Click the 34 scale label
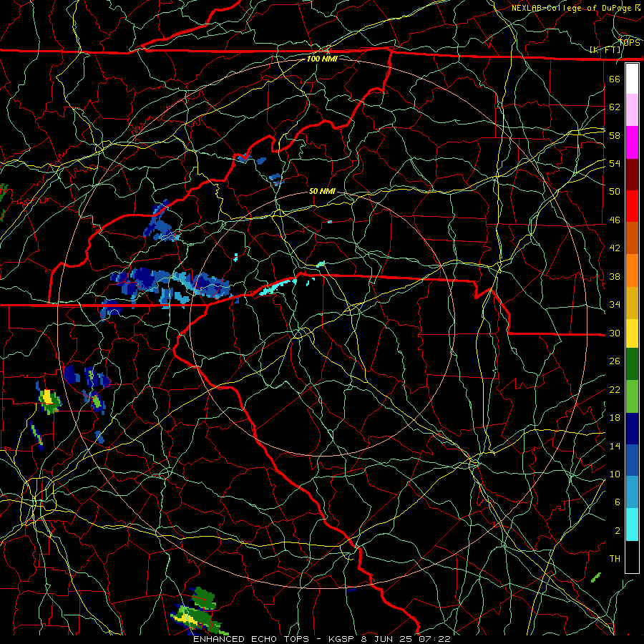The width and height of the screenshot is (644, 644). 615,305
